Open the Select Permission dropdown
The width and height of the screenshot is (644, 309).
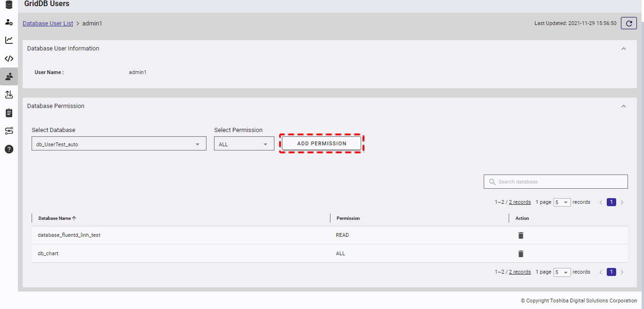click(x=244, y=144)
